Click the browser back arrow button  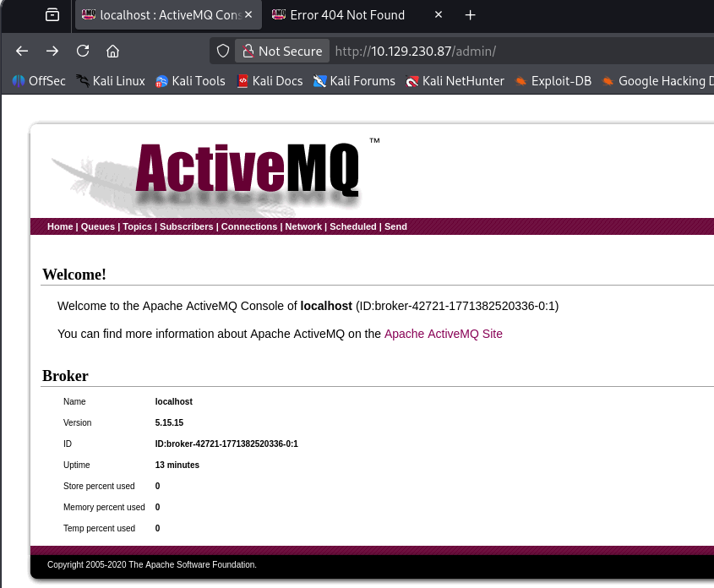[x=22, y=51]
